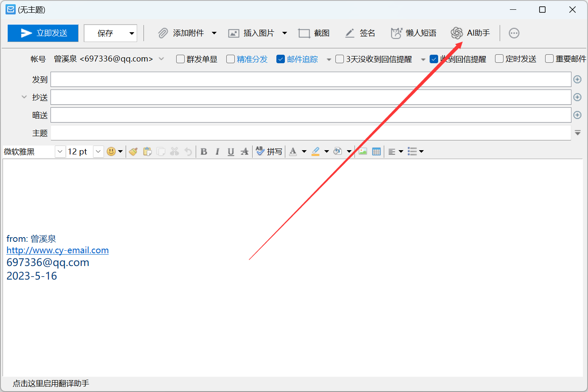The height and width of the screenshot is (392, 588).
Task: Insert an emoji smiley
Action: pyautogui.click(x=111, y=151)
